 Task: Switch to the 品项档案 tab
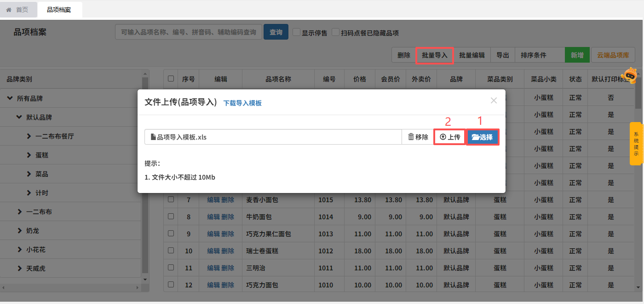pos(59,10)
